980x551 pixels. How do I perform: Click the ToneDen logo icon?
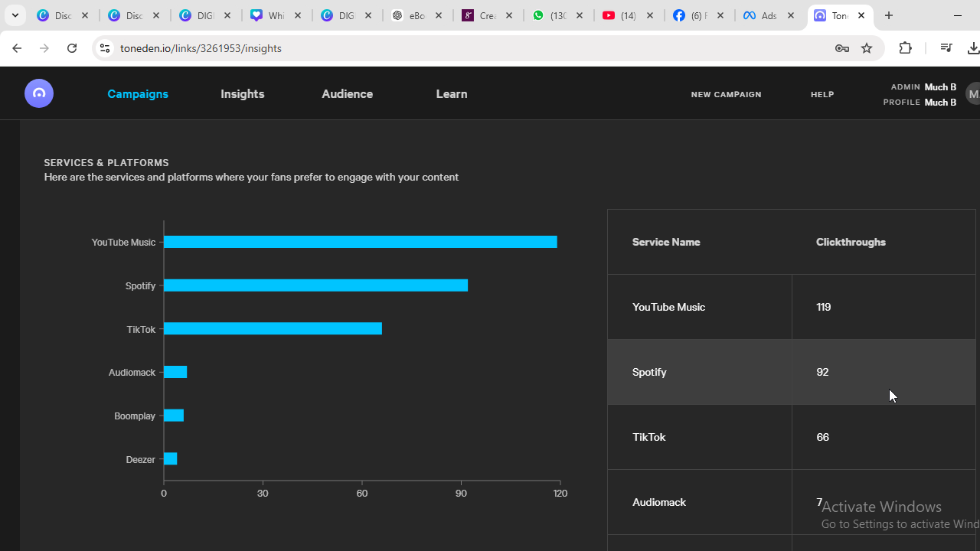tap(39, 93)
